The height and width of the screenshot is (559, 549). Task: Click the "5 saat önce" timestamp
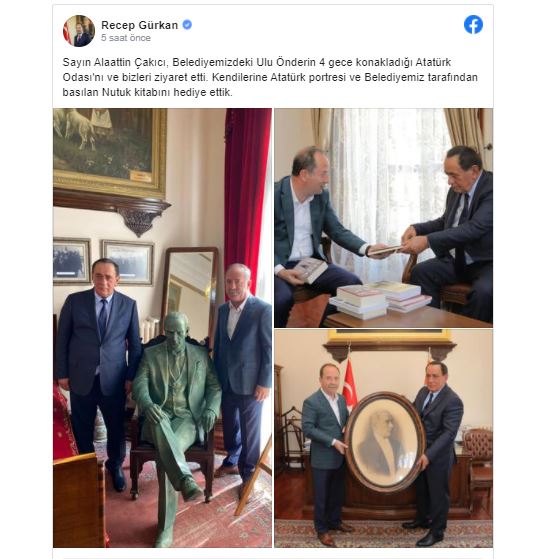[125, 38]
